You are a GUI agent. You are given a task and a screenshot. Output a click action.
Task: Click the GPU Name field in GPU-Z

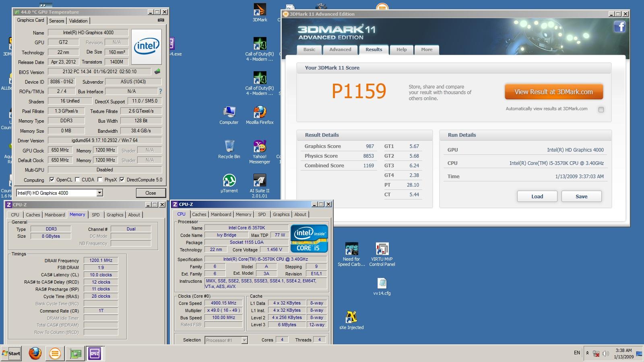pos(88,33)
